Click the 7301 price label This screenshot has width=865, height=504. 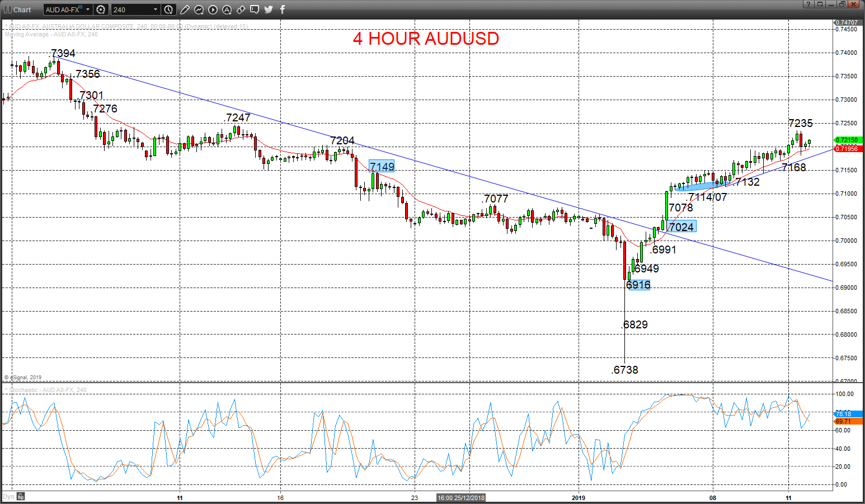[x=92, y=95]
